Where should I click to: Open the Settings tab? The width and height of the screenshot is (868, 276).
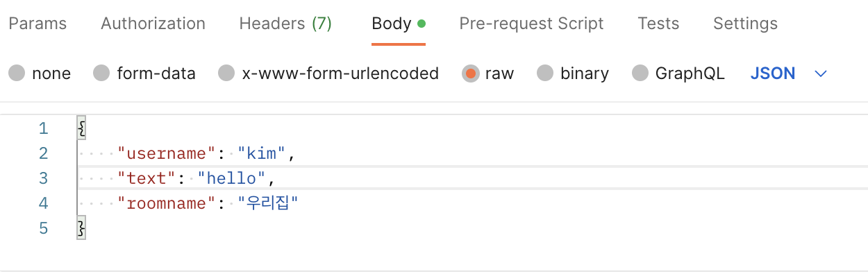(x=745, y=24)
